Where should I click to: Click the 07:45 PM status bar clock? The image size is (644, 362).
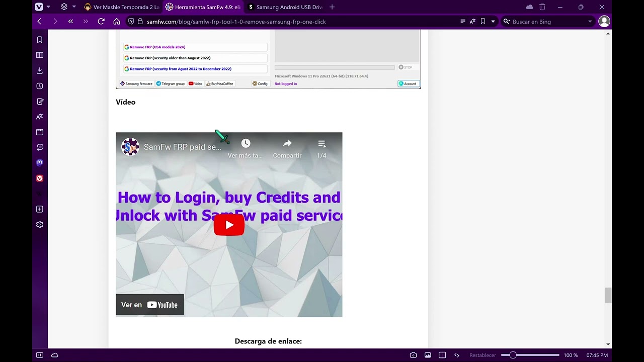(597, 355)
